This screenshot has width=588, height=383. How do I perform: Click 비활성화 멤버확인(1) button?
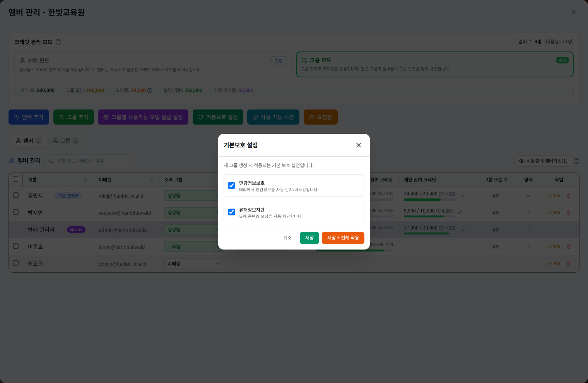[x=543, y=161]
